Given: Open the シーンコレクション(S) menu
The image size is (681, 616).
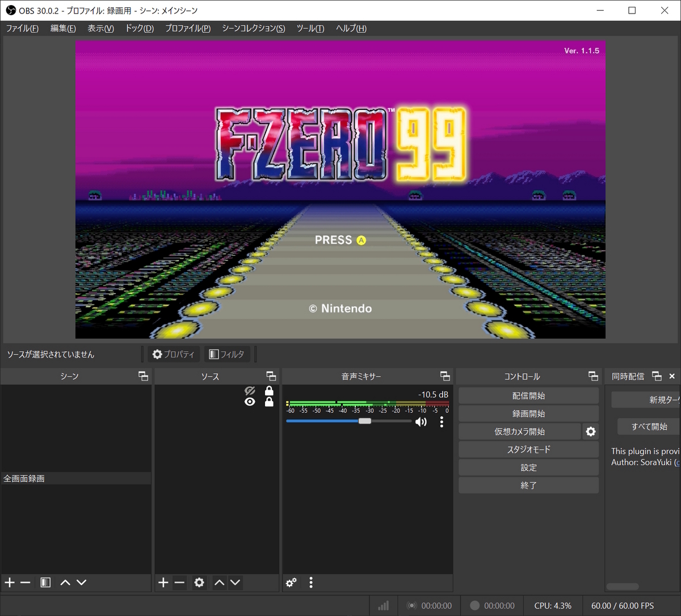Looking at the screenshot, I should 254,28.
